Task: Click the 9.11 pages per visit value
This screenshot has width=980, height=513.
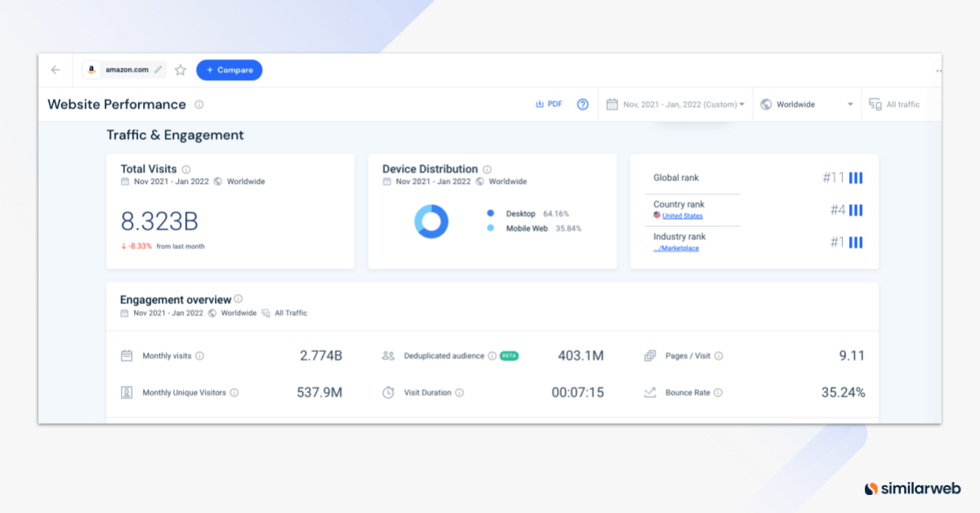Action: (851, 356)
